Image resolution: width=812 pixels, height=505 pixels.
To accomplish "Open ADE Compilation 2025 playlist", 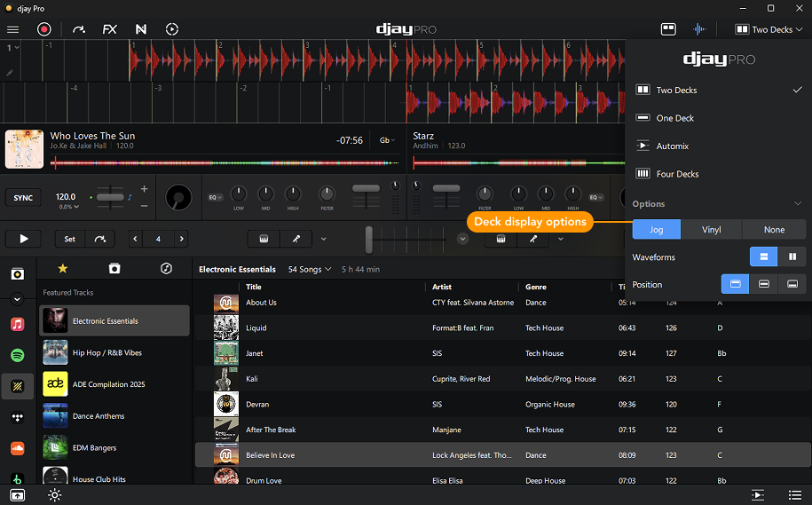I will point(114,384).
